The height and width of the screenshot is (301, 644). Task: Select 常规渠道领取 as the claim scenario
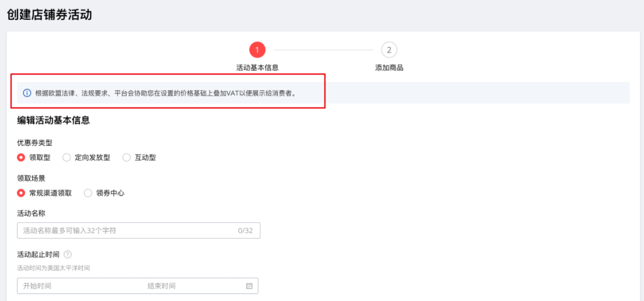click(22, 193)
